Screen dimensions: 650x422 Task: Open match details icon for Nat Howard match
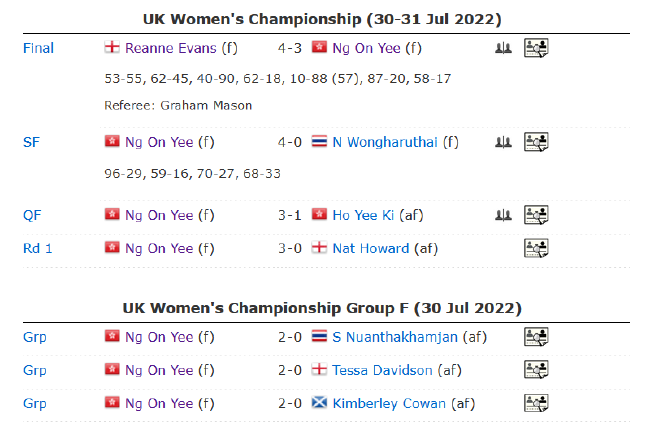pyautogui.click(x=536, y=248)
